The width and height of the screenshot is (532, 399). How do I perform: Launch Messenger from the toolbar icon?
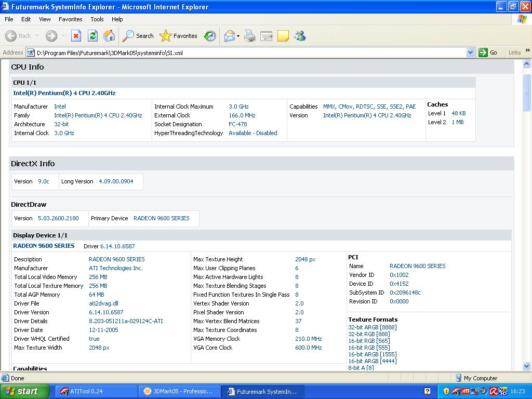tap(300, 36)
